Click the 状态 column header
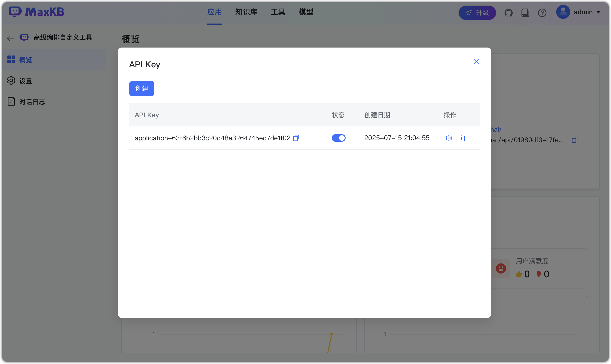Image resolution: width=611 pixels, height=364 pixels. [x=338, y=115]
